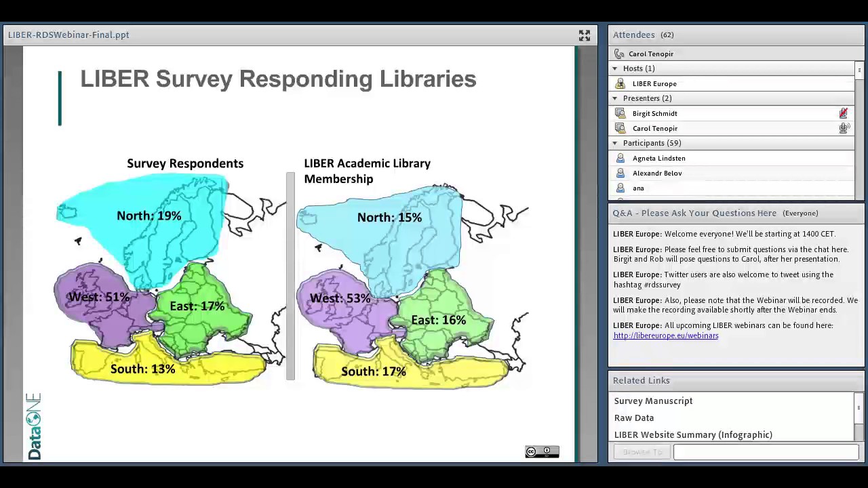
Task: Click the Creative Commons license icon on slide
Action: 542,452
